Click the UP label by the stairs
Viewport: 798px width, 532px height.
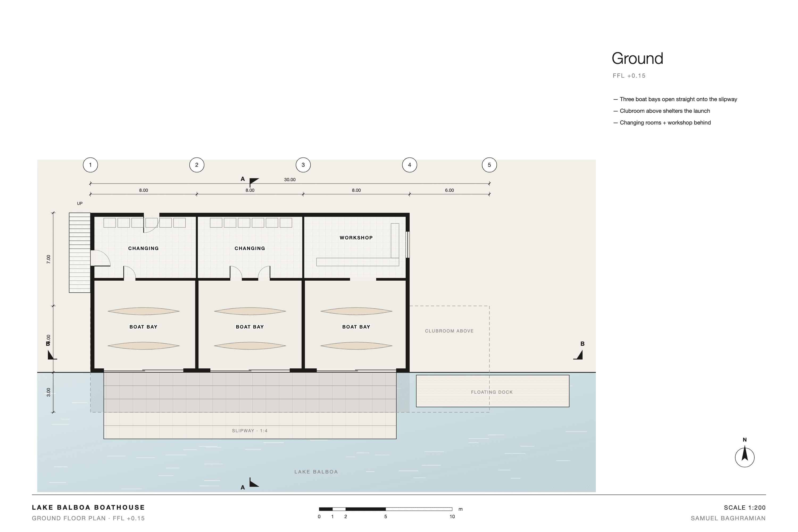(80, 203)
